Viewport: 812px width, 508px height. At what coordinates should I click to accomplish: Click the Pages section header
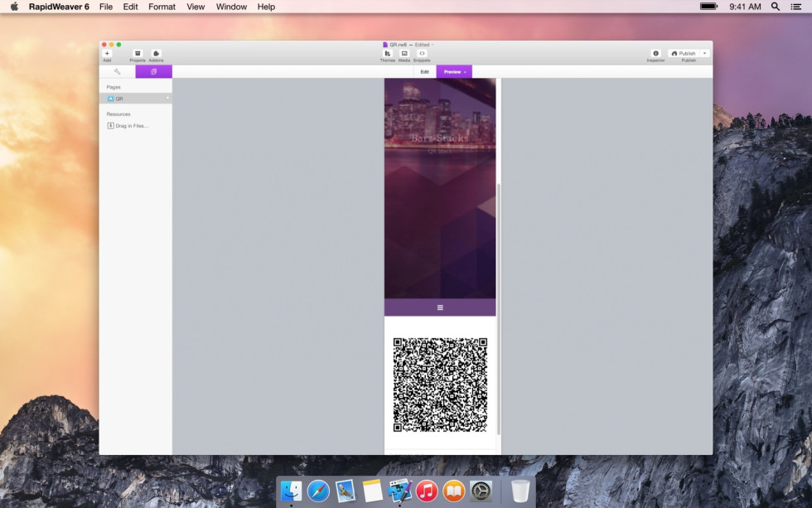pos(114,87)
